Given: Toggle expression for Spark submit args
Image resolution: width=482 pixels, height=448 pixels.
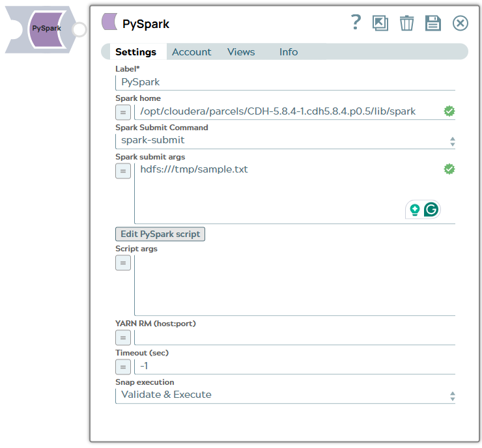Looking at the screenshot, I should 123,171.
